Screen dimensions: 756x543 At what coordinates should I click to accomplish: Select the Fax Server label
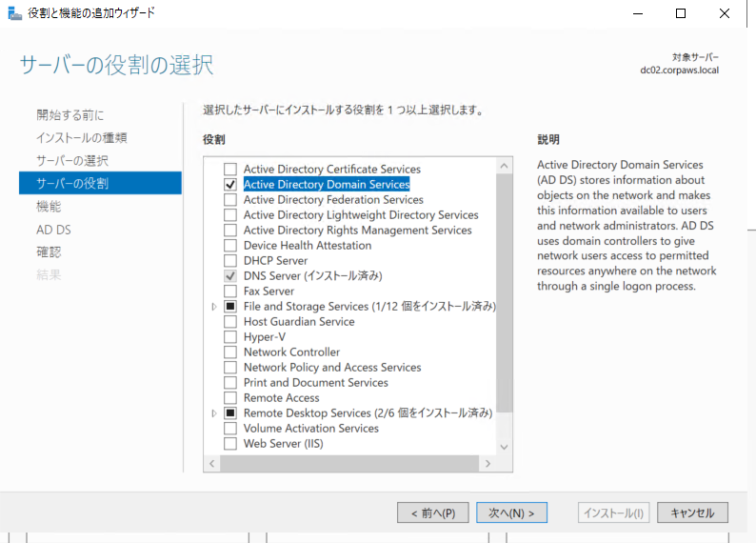[269, 291]
